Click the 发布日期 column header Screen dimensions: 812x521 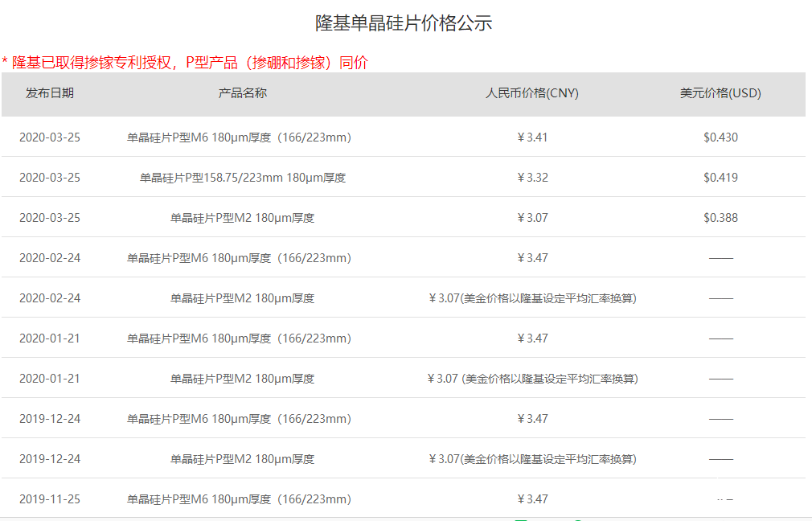tap(51, 93)
